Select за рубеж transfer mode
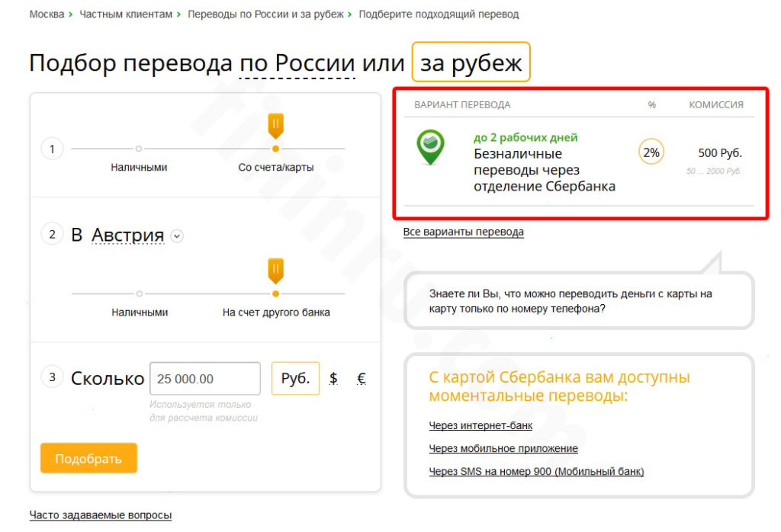The image size is (781, 532). click(x=471, y=62)
